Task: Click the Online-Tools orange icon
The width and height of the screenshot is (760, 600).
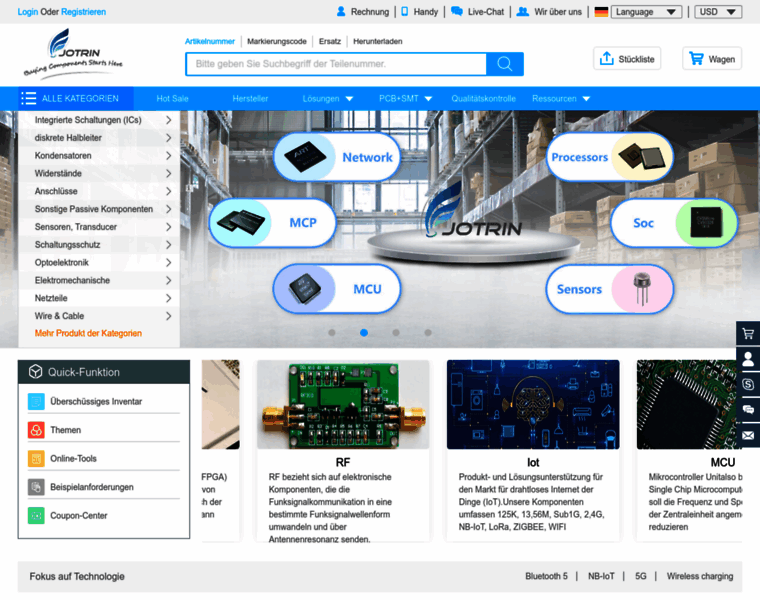Action: [36, 458]
